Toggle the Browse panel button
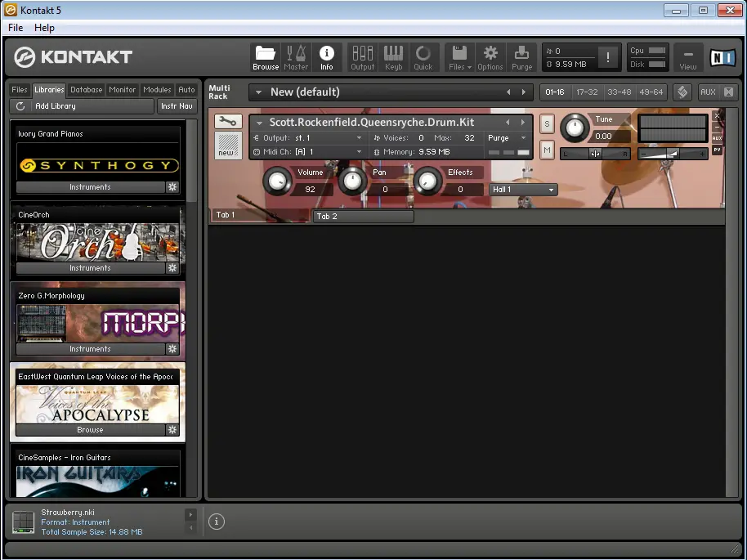Viewport: 747px width, 560px height. point(266,58)
